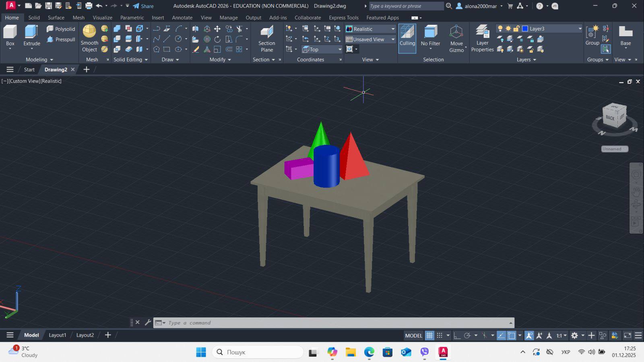Click the Move Gizmo icon
The image size is (644, 362).
coord(456,33)
